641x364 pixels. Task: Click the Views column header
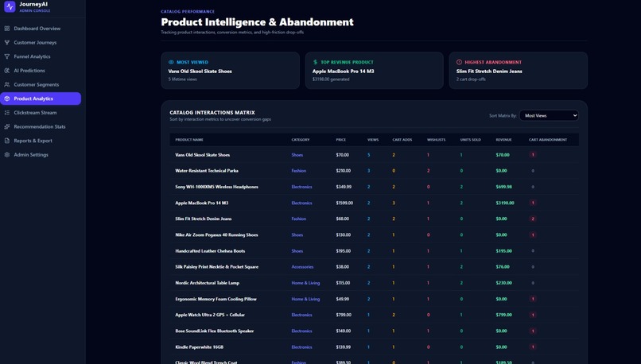pyautogui.click(x=373, y=140)
